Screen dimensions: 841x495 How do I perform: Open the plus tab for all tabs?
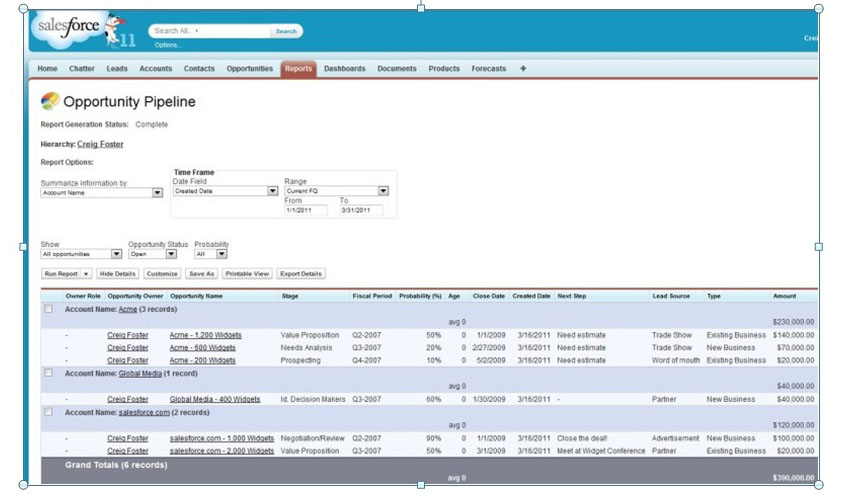tap(523, 68)
